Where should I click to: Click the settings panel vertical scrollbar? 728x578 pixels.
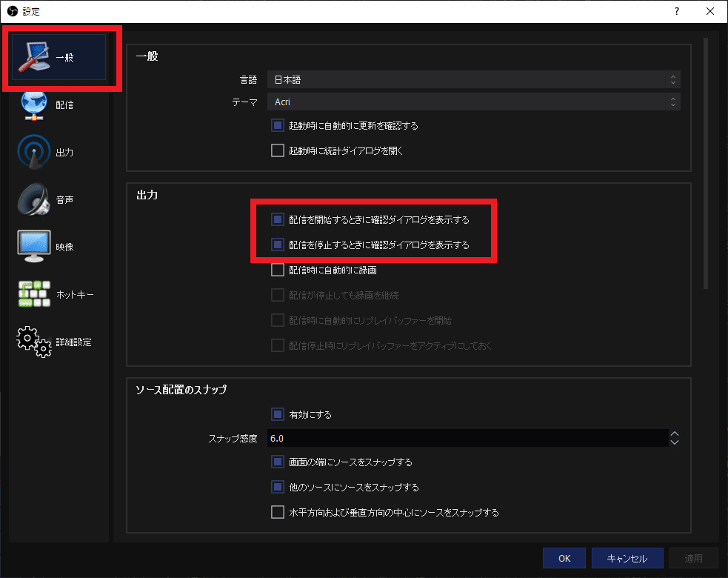(x=706, y=164)
